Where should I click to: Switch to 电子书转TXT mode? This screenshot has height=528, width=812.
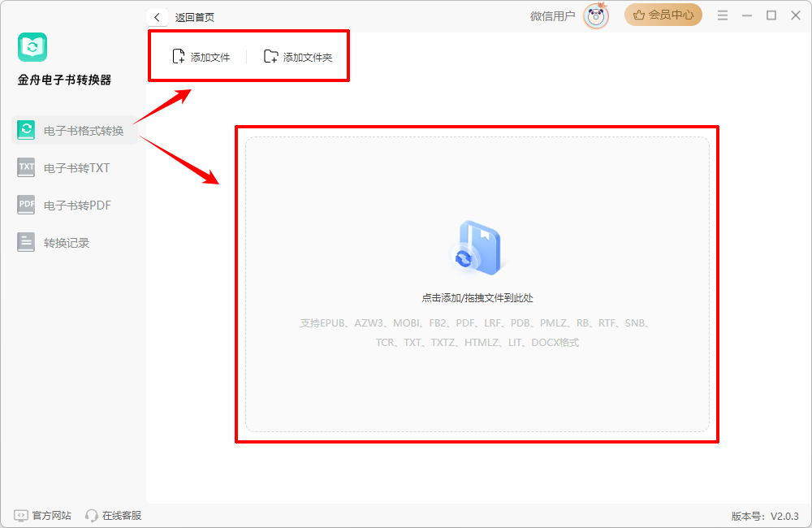pos(75,168)
